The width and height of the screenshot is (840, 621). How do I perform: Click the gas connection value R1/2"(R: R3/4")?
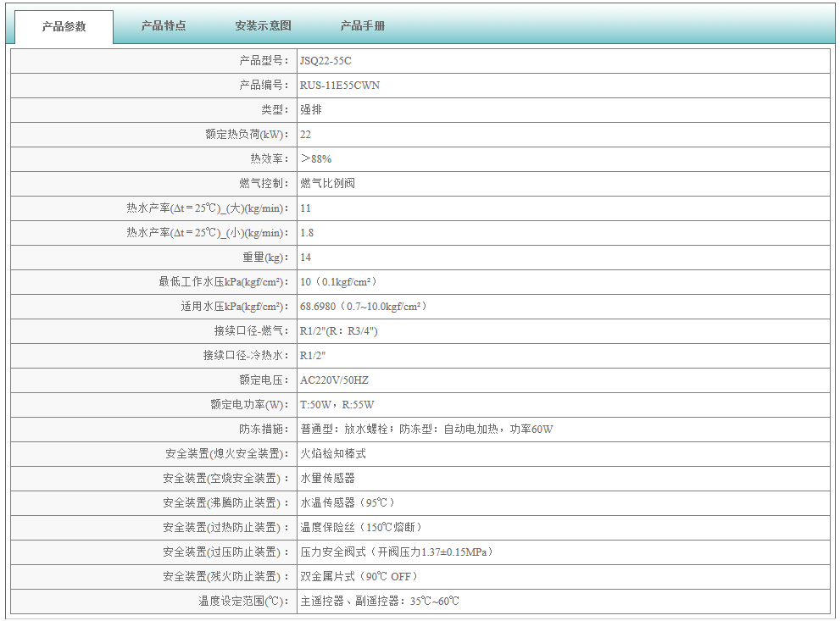coord(338,331)
